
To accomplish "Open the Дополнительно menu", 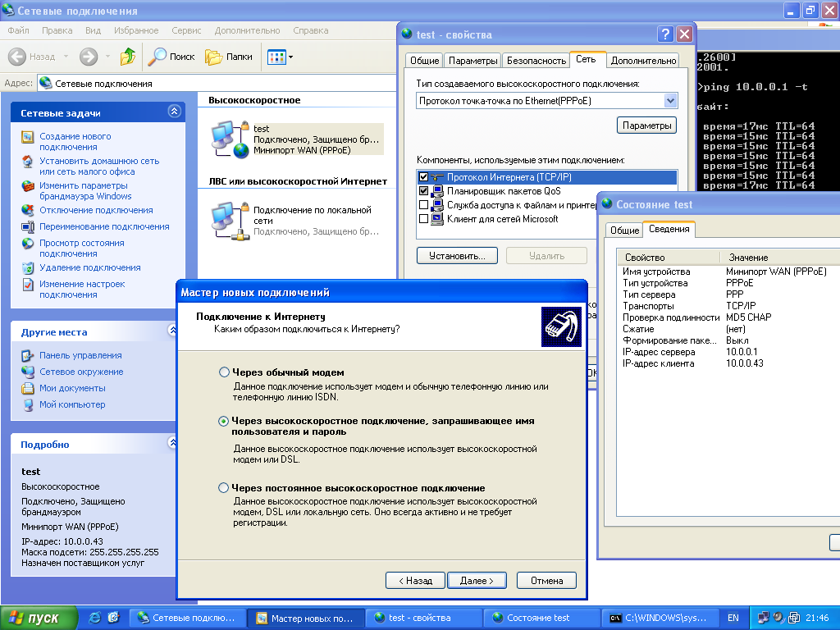I will point(247,30).
